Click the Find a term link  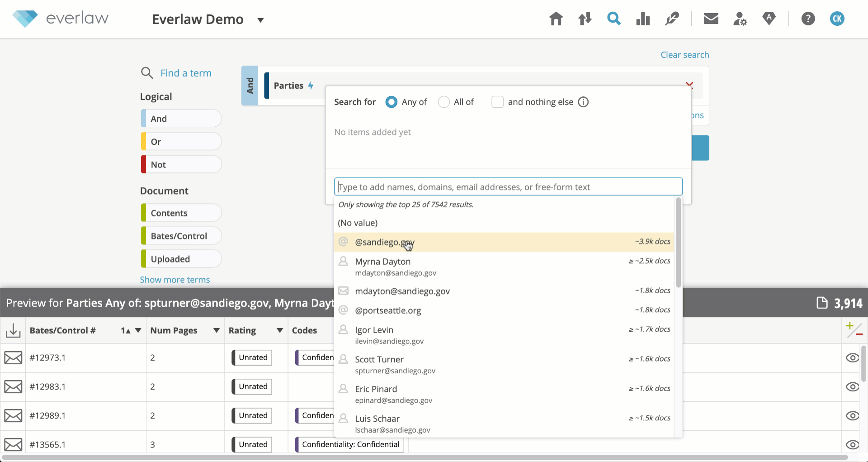point(186,73)
